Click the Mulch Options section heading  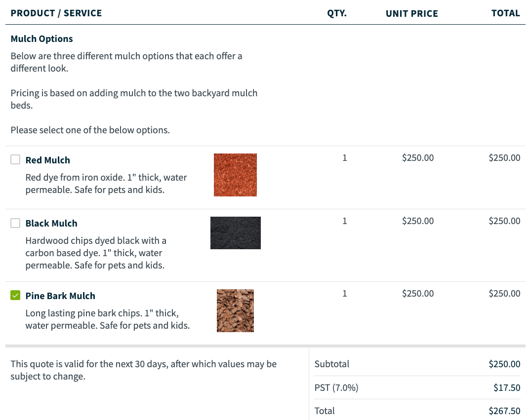pyautogui.click(x=42, y=38)
